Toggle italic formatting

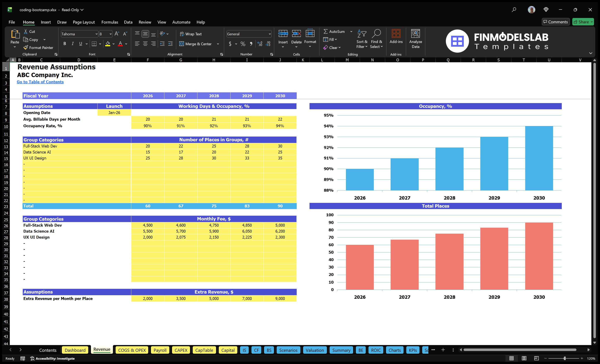pyautogui.click(x=72, y=44)
